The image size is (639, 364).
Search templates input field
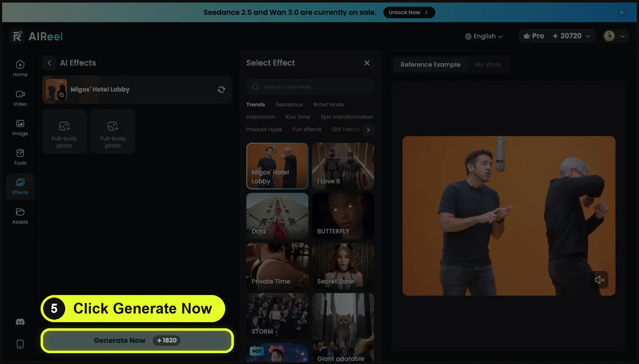pos(310,87)
